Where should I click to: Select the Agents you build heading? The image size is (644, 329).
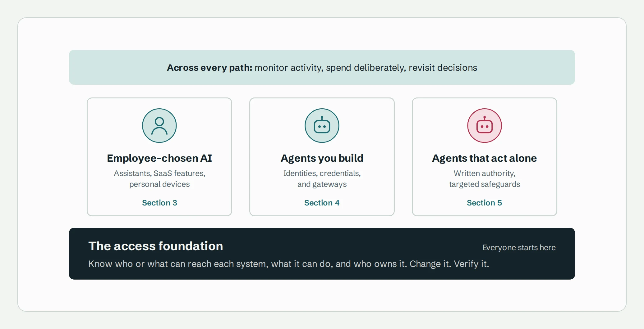point(322,158)
